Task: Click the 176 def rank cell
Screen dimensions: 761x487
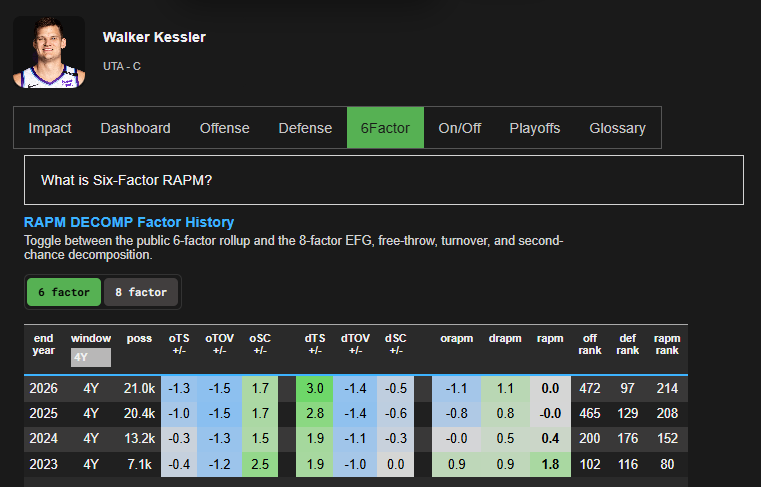Action: 628,439
